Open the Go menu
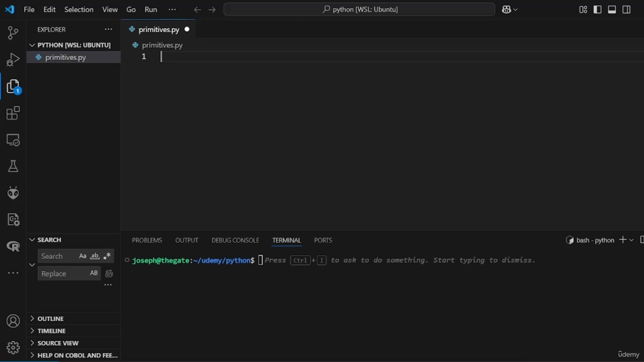Image resolution: width=644 pixels, height=362 pixels. click(131, 10)
